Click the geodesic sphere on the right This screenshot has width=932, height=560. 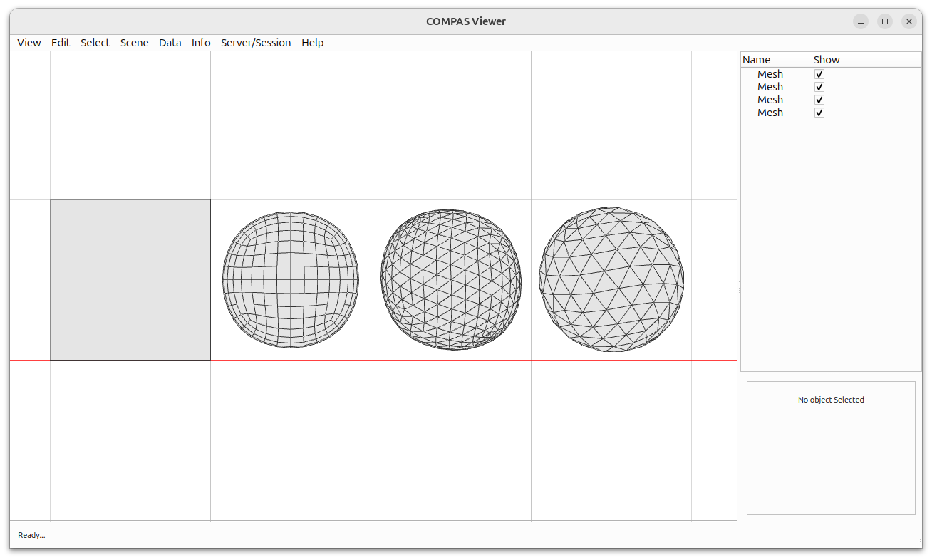[611, 279]
